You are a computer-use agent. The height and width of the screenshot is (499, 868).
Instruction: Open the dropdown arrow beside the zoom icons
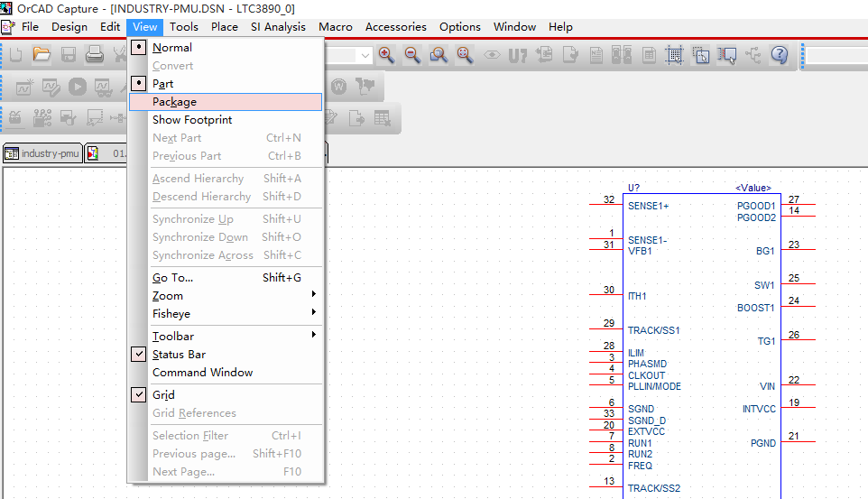(x=365, y=55)
